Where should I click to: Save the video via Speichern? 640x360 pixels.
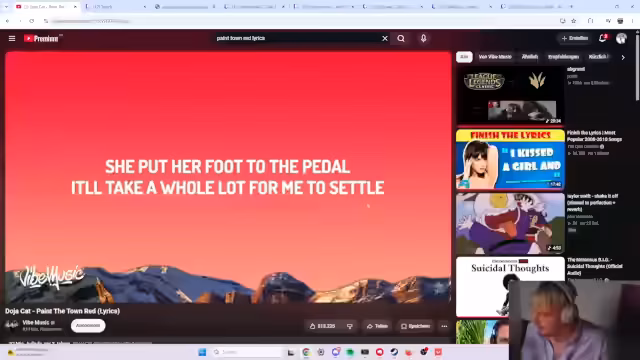pos(415,326)
